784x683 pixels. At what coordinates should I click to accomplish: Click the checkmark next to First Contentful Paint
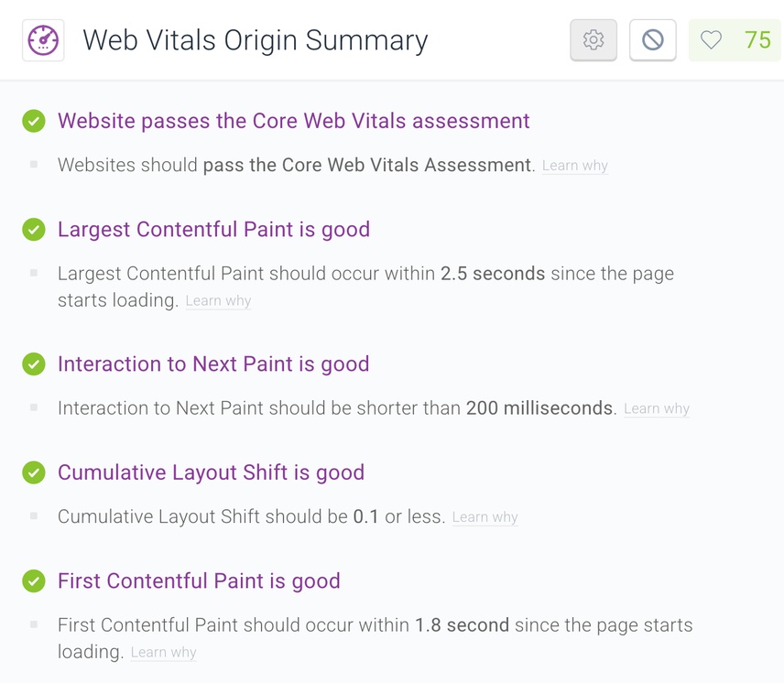34,581
